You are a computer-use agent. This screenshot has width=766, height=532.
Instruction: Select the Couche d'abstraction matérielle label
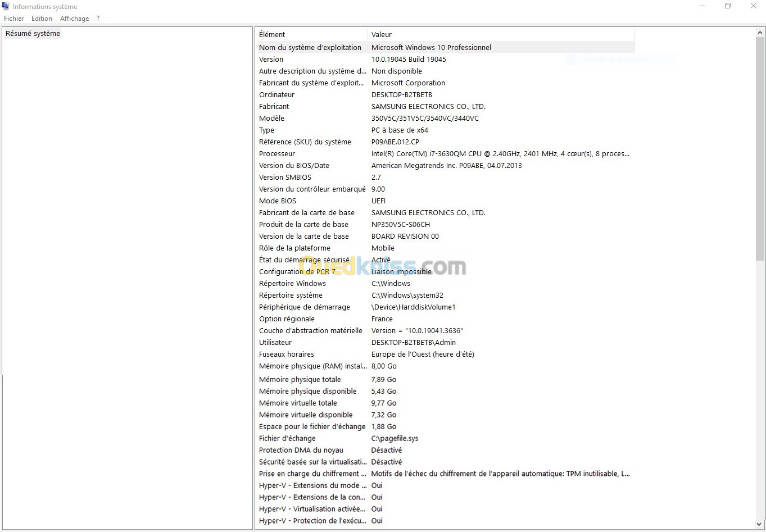pos(311,331)
